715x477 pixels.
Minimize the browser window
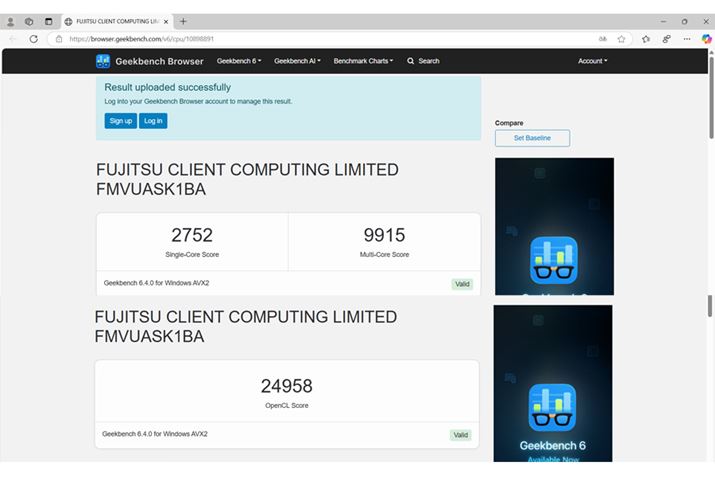663,21
